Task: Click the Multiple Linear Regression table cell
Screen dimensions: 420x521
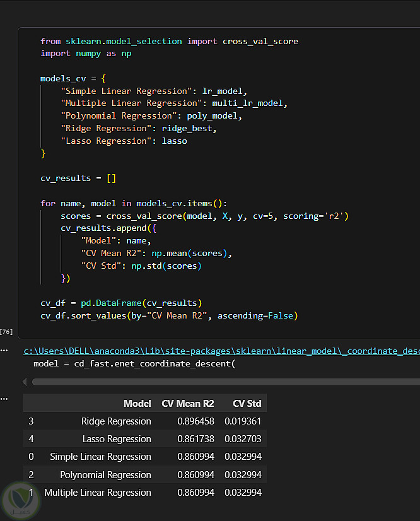Action: click(x=98, y=493)
